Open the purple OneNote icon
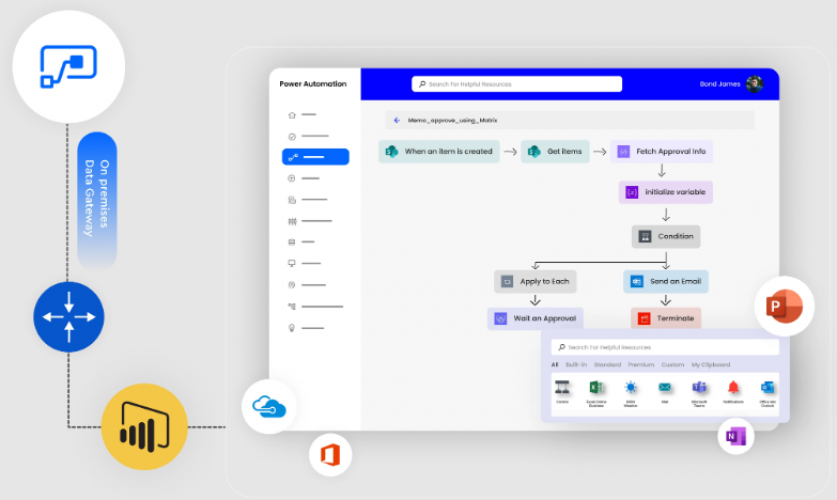 point(736,436)
